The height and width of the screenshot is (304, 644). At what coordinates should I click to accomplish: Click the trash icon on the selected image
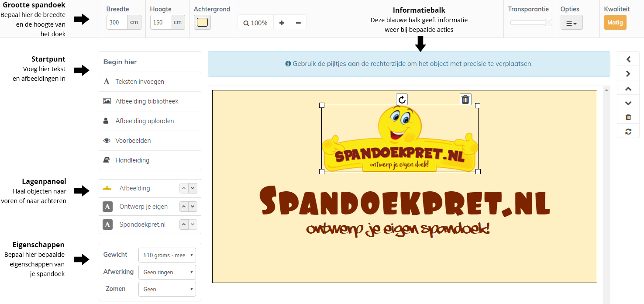pyautogui.click(x=465, y=100)
